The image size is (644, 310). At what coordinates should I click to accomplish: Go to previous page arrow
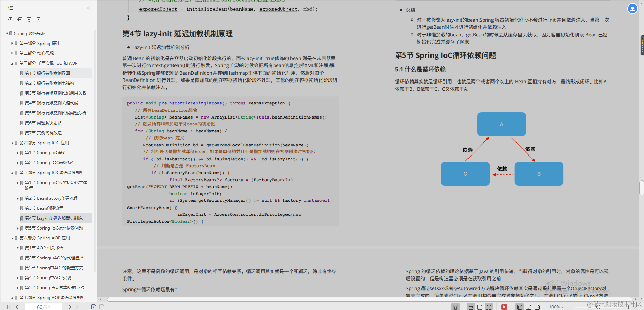[x=17, y=307]
